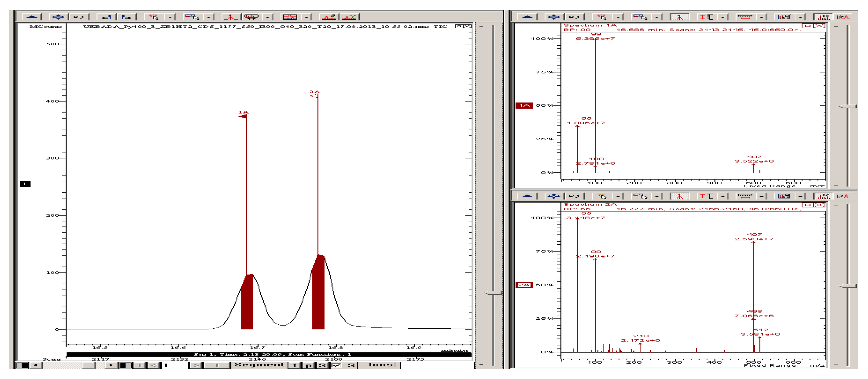This screenshot has height=379, width=868.
Task: Open the stacked plots dropdown arrow
Action: click(306, 17)
